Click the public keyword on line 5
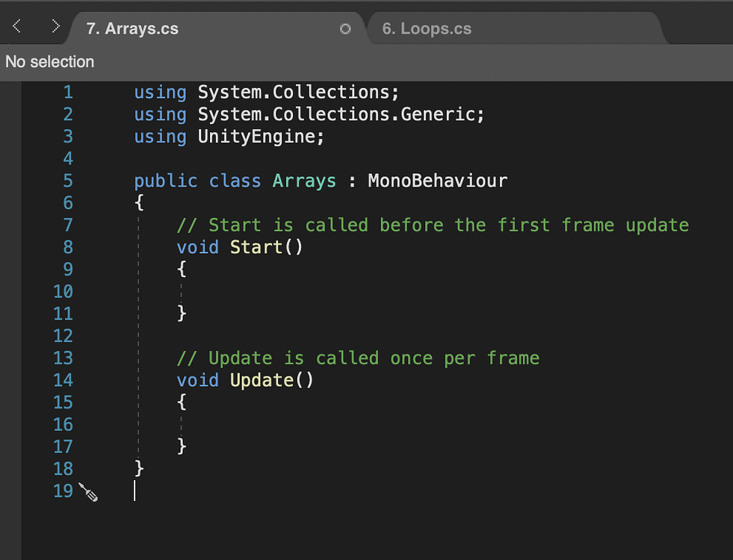 (166, 181)
